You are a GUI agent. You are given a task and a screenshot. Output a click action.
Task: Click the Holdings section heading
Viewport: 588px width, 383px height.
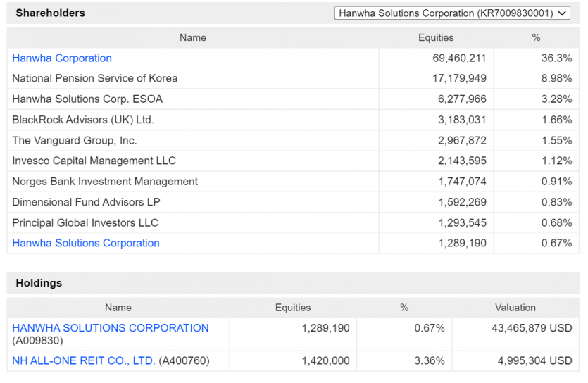pyautogui.click(x=39, y=283)
